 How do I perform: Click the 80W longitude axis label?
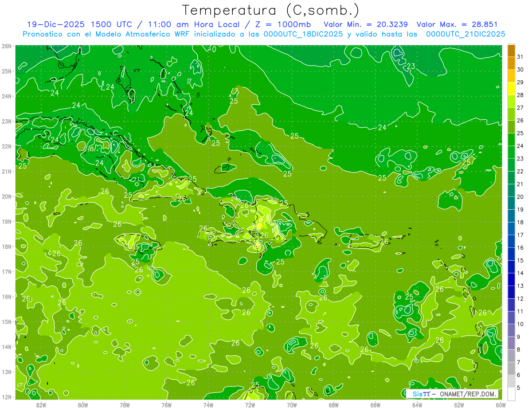coord(83,405)
